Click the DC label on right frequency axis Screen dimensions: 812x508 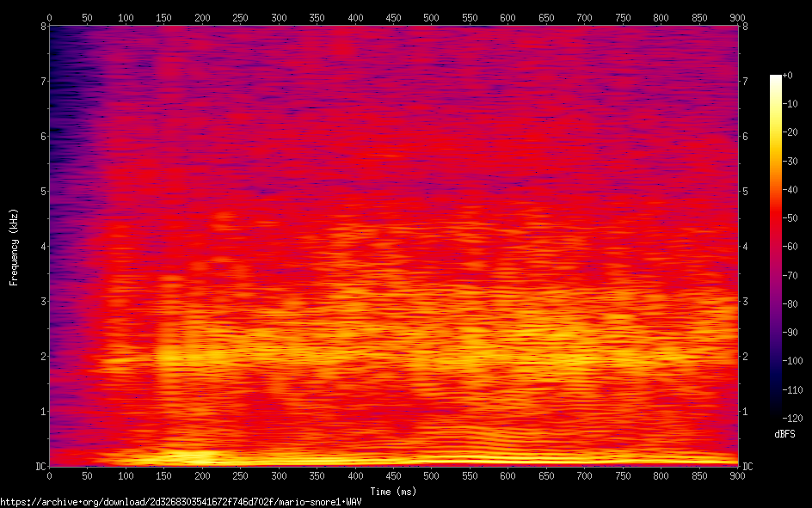pos(747,467)
